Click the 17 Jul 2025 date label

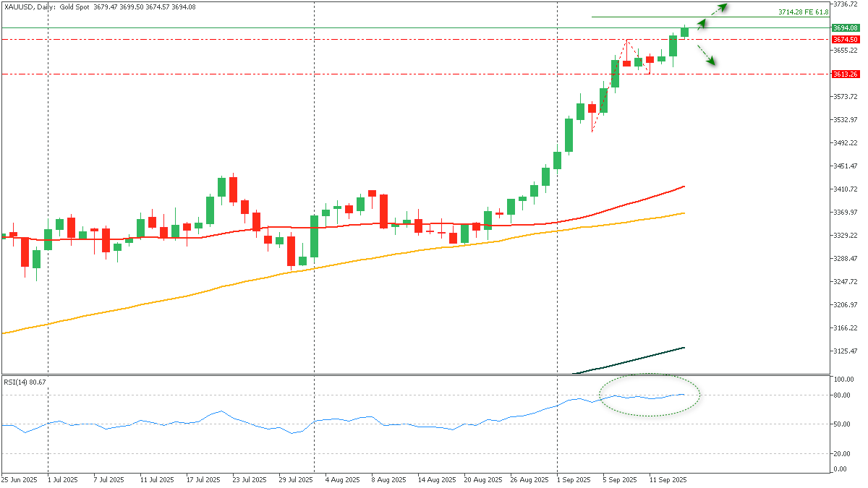(x=204, y=479)
